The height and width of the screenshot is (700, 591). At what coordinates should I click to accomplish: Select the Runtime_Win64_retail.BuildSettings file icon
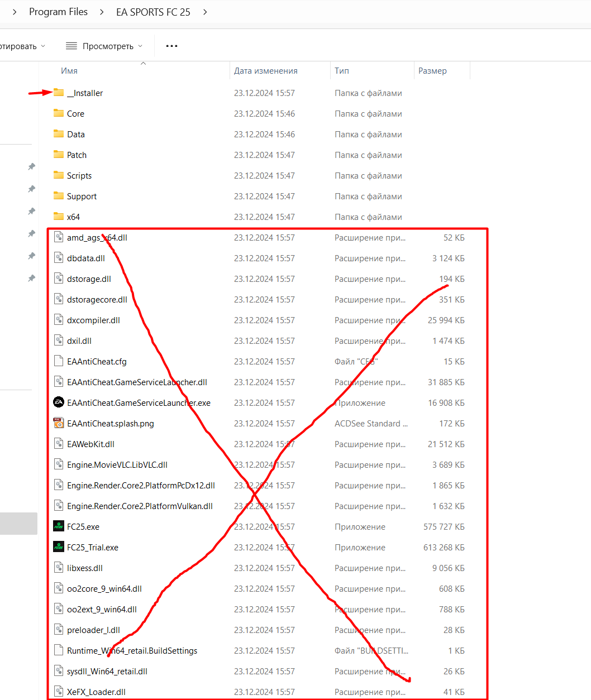coord(59,650)
